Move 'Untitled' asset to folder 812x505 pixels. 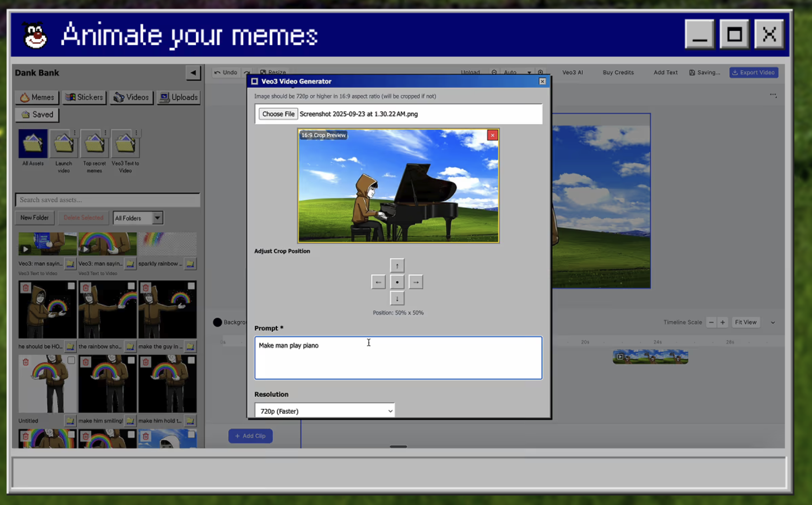70,421
